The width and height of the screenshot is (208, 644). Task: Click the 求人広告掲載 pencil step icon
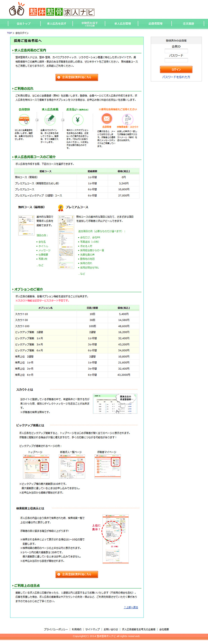(x=50, y=120)
